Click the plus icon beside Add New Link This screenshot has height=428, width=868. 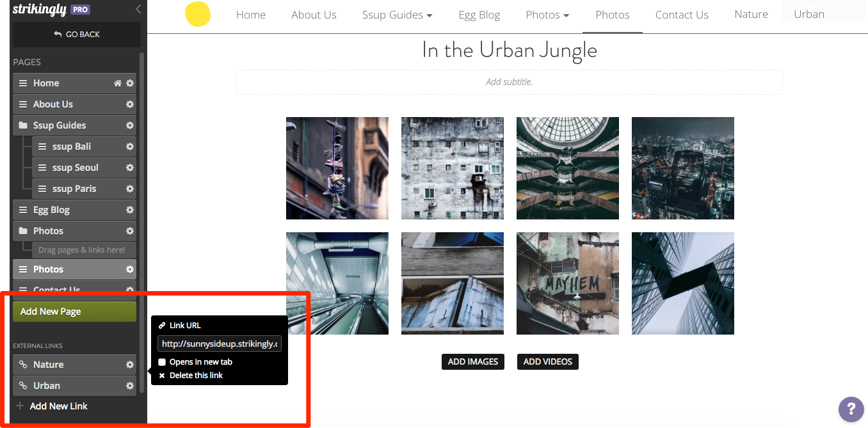[x=20, y=406]
